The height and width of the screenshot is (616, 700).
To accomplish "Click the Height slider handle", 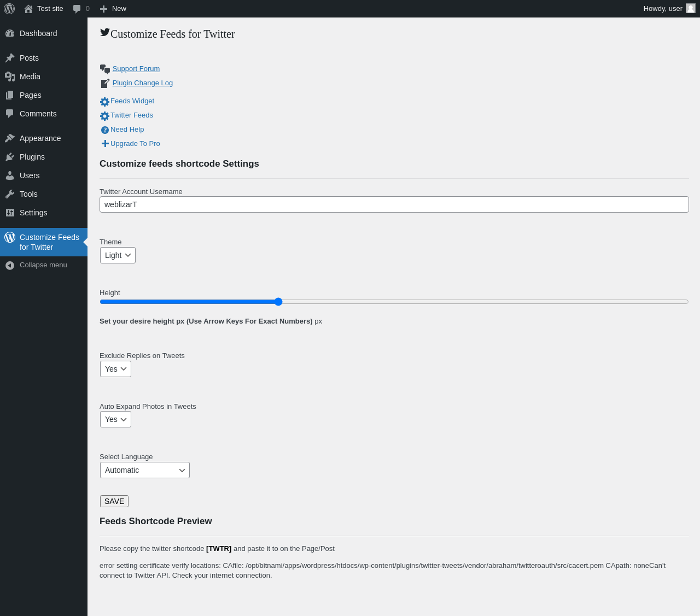I will (x=278, y=302).
